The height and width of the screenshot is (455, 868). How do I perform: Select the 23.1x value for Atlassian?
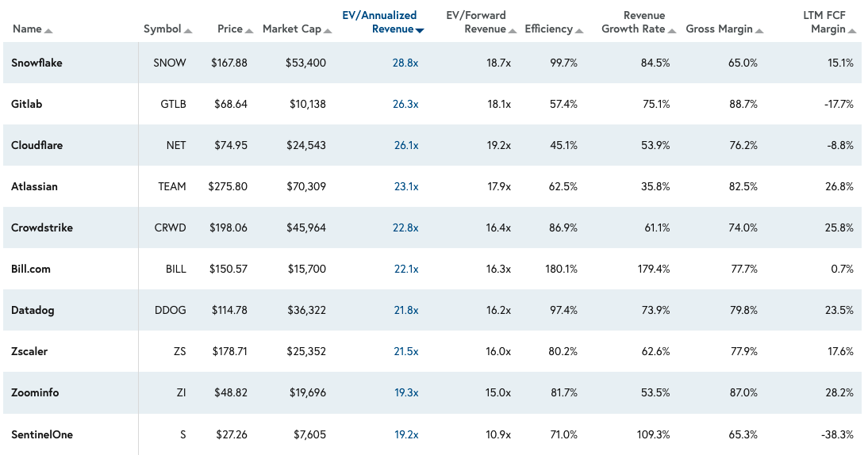click(x=405, y=186)
